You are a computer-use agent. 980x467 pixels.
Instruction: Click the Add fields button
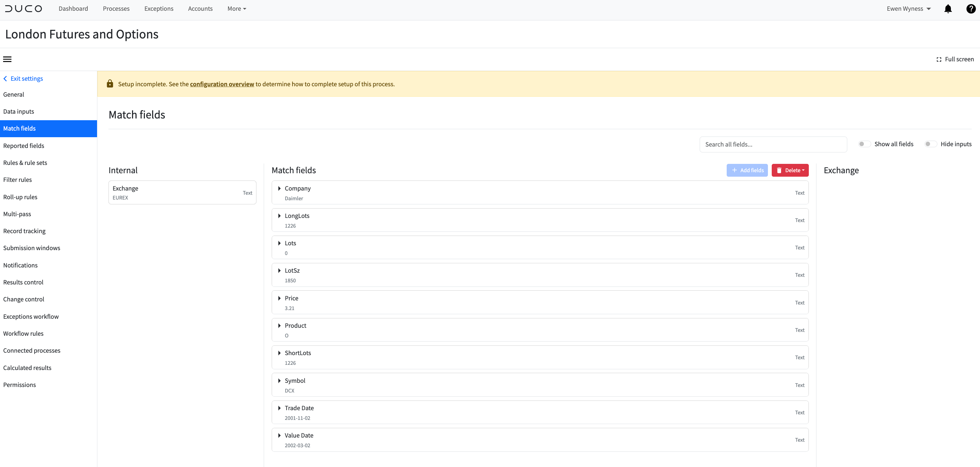pyautogui.click(x=747, y=170)
